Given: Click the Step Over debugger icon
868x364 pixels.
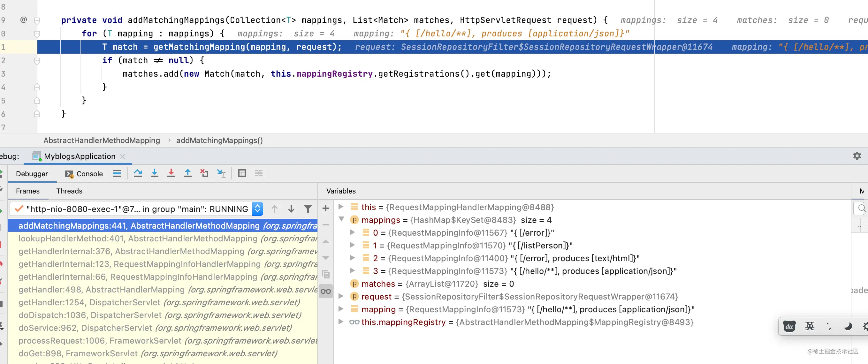Looking at the screenshot, I should [137, 173].
